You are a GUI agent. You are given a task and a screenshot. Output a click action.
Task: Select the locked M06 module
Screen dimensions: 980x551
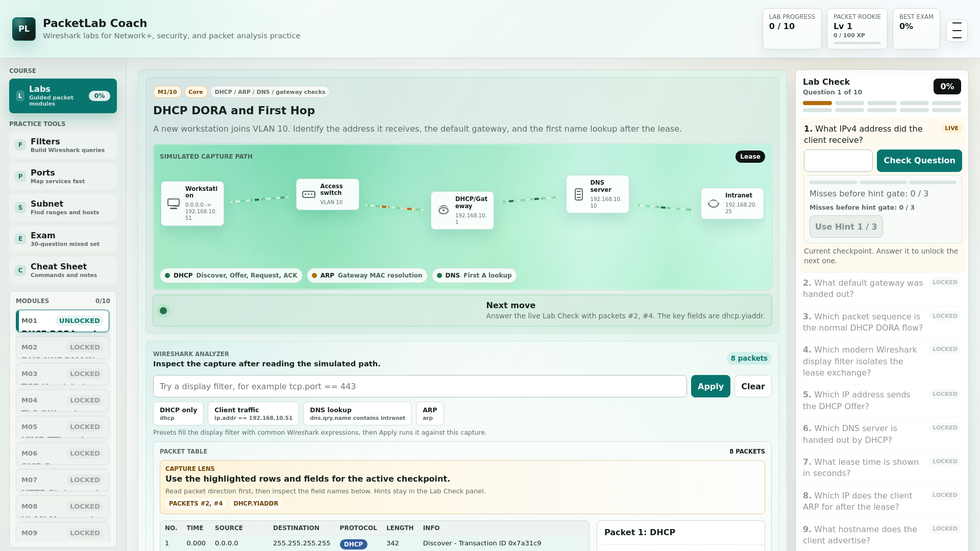63,454
